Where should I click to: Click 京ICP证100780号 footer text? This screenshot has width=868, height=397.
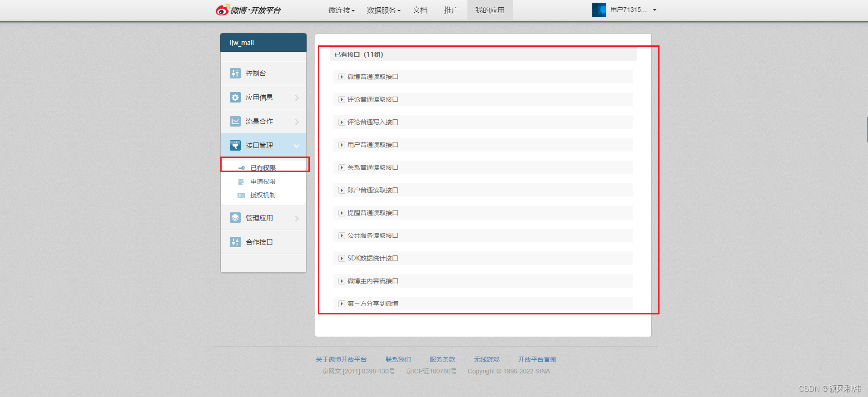(432, 371)
